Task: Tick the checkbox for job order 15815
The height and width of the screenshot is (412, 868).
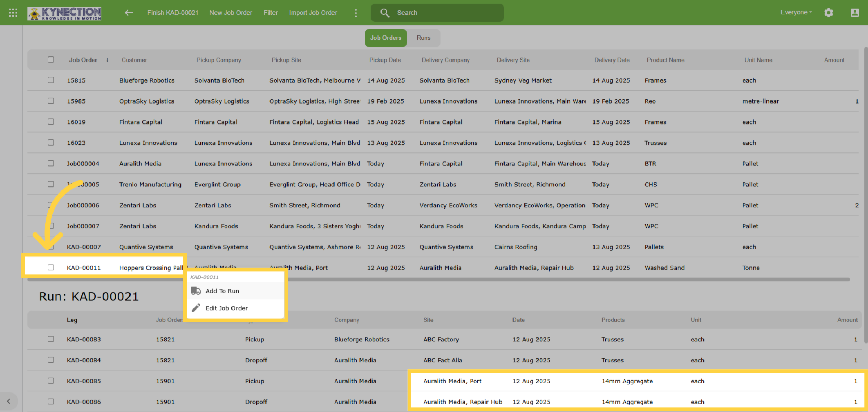Action: (51, 80)
